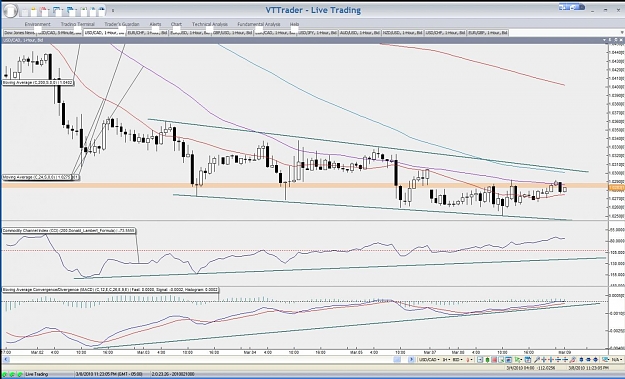
Task: Open the Trading Terminal menu
Action: pos(78,24)
